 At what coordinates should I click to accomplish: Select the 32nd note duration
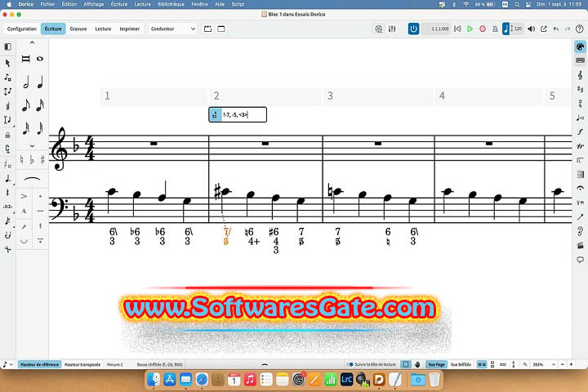point(26,128)
